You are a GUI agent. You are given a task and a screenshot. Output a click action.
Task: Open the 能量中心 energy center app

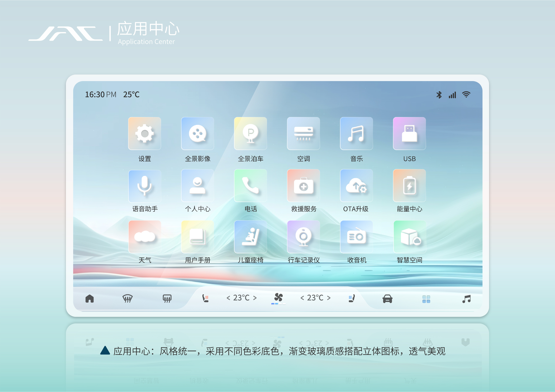tap(409, 186)
